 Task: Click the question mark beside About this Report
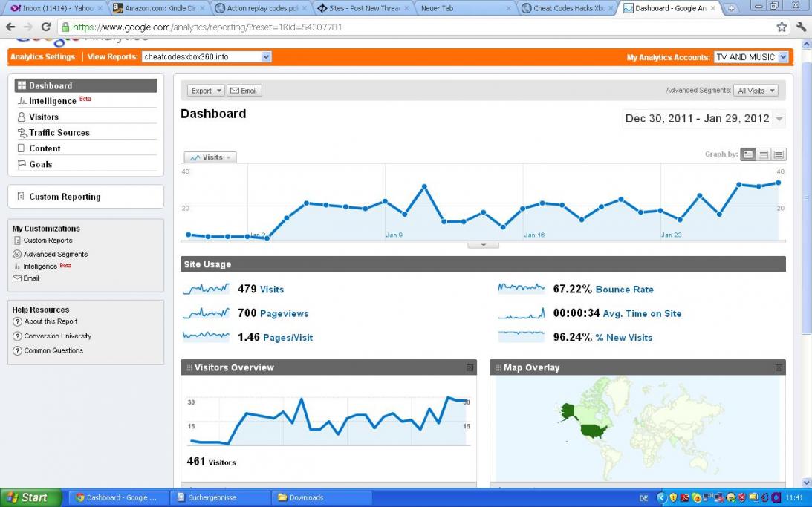[18, 321]
